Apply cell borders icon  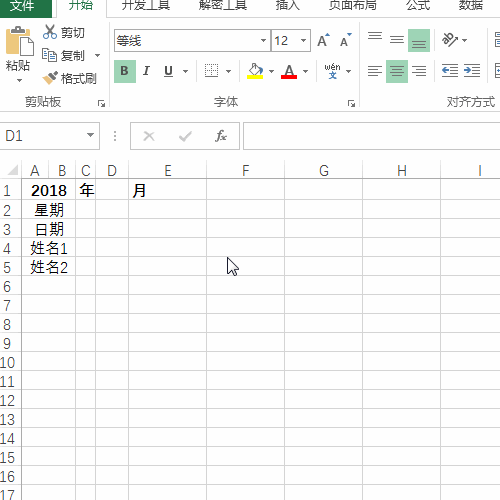pos(211,71)
